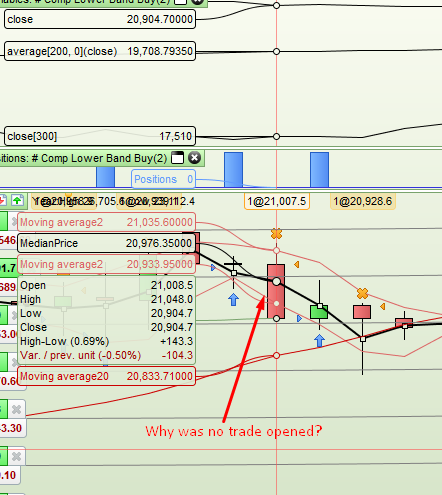Viewport: 442px width, 495px height.
Task: Select the large red candlestick on the cursor line
Action: 276,291
